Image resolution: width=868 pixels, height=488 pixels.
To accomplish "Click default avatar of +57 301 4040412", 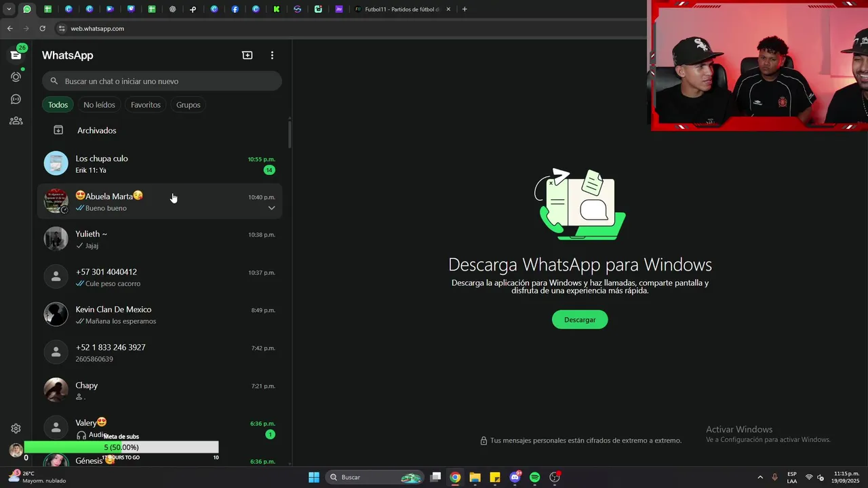I will [56, 277].
